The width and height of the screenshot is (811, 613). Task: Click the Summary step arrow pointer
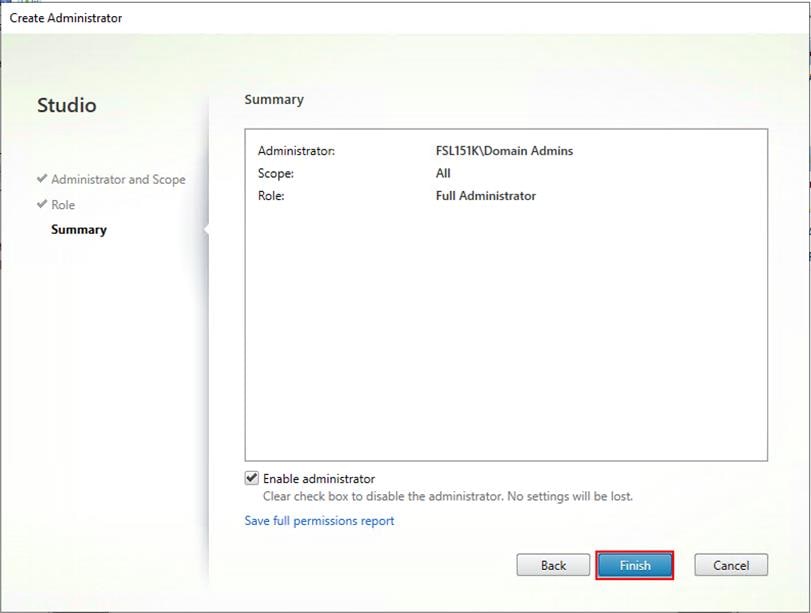coord(207,229)
